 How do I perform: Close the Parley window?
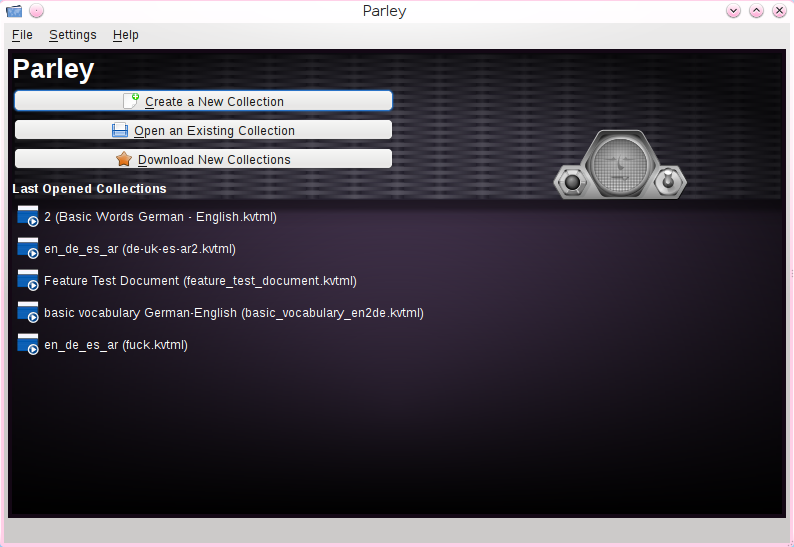click(779, 11)
